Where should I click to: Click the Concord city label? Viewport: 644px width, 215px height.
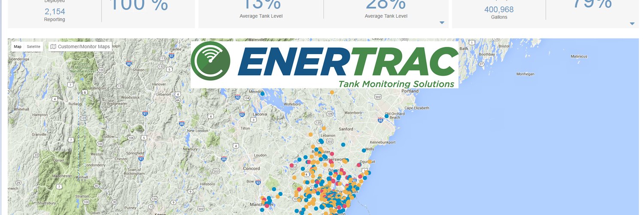(252, 169)
